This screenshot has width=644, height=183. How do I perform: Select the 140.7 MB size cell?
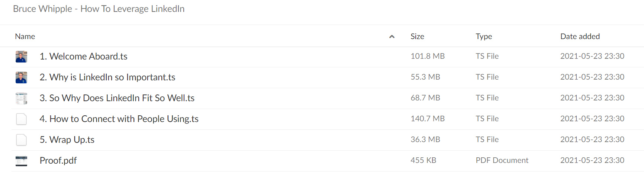(x=428, y=119)
